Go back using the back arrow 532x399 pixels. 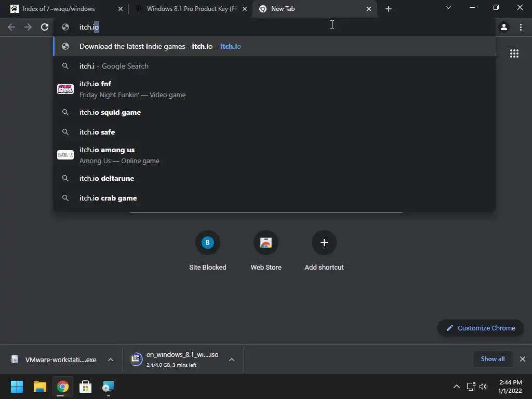[x=11, y=27]
